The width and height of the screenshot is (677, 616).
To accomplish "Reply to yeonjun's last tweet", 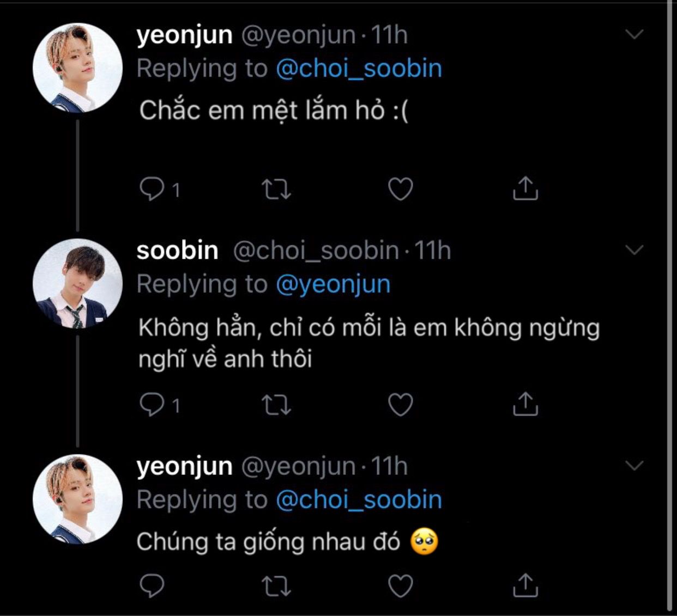I will (152, 585).
